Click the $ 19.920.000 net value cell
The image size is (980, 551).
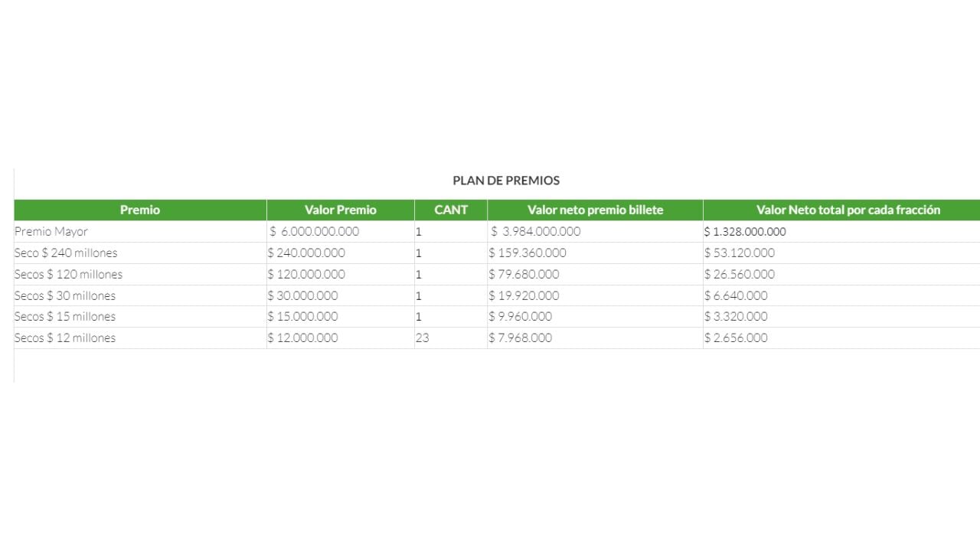pyautogui.click(x=524, y=295)
